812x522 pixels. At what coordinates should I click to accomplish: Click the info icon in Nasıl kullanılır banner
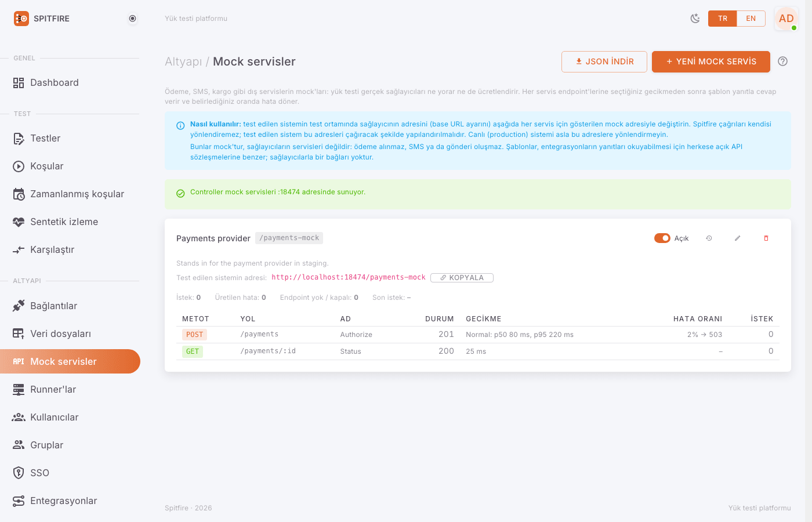[180, 126]
